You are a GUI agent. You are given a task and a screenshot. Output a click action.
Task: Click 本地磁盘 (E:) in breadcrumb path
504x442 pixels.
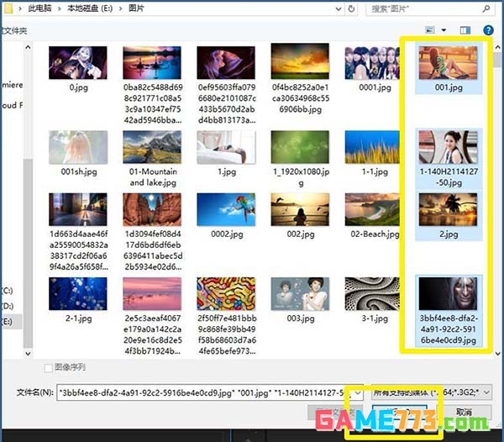[90, 8]
